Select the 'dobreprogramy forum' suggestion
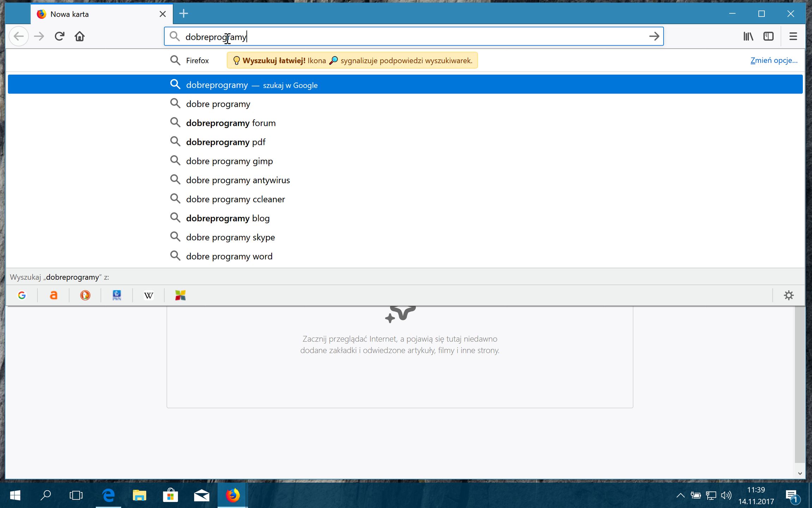Screen dimensions: 812x508 pos(231,123)
